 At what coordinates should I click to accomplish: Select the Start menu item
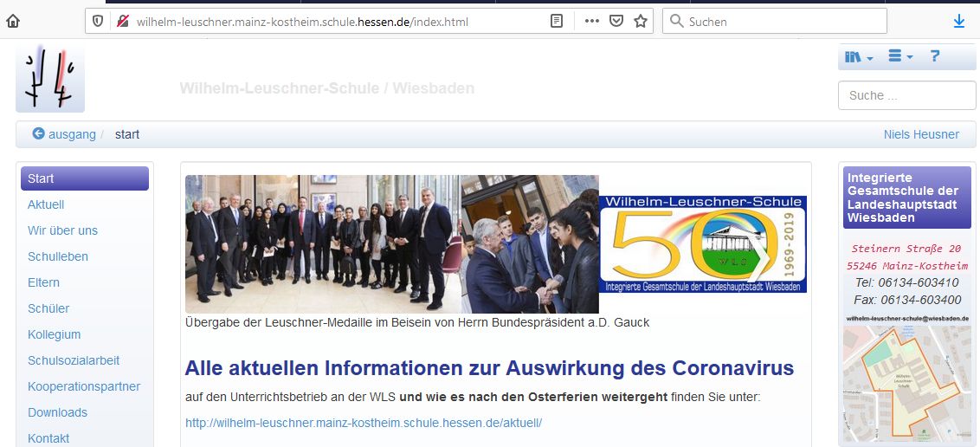point(85,178)
